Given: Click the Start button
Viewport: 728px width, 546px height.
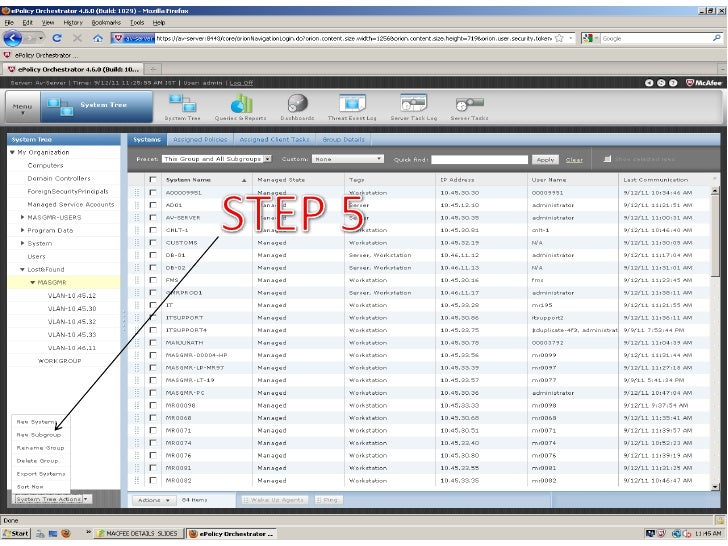Looking at the screenshot, I should 16,534.
